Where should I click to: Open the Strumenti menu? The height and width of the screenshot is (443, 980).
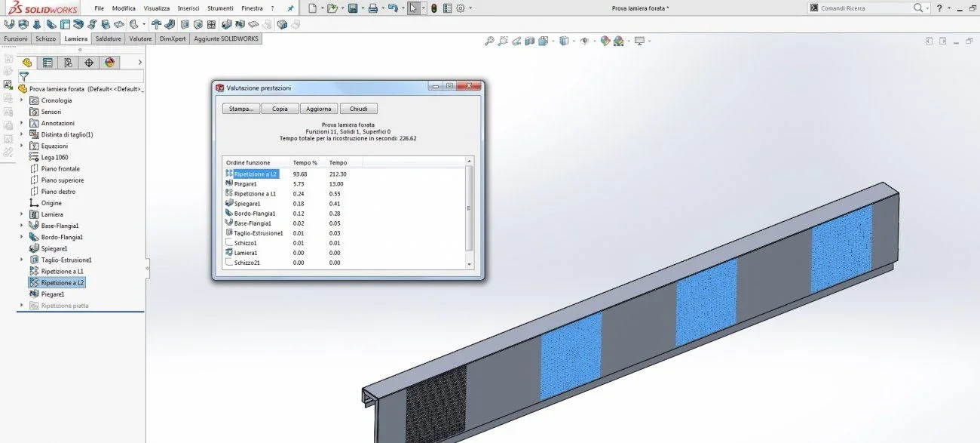click(221, 8)
